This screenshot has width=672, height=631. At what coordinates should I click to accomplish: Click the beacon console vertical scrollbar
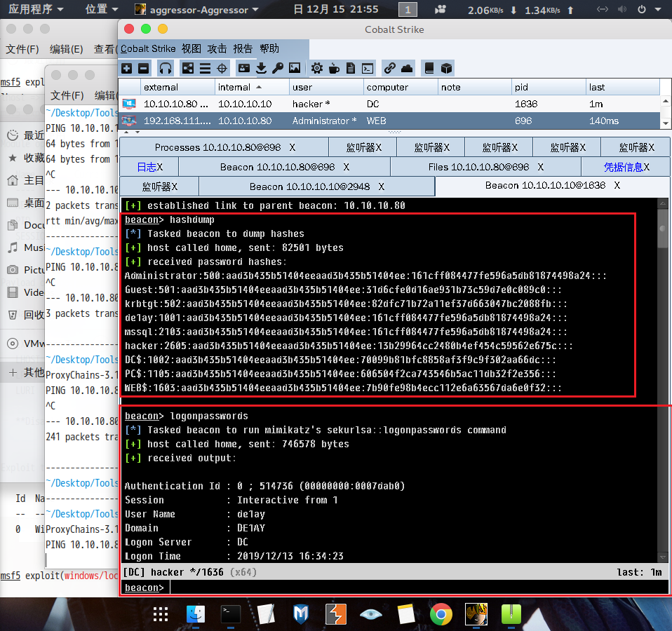(663, 379)
